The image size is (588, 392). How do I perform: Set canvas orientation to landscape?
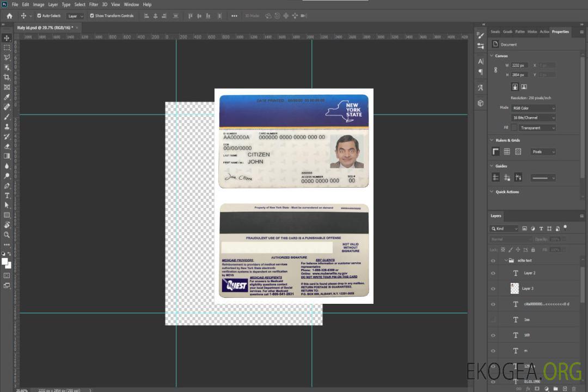[524, 87]
